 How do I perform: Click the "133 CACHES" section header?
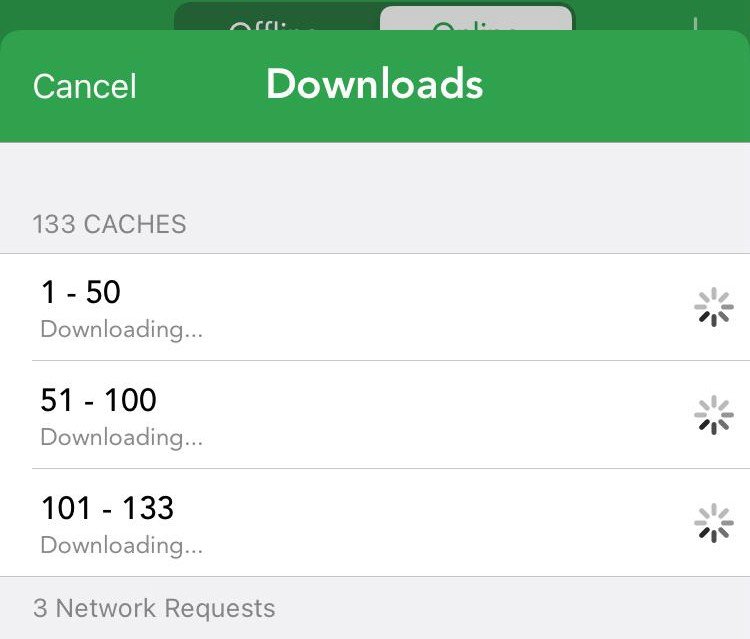coord(110,224)
